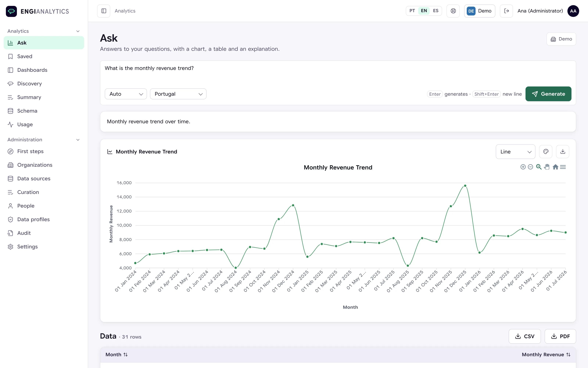Open the Portugal dropdown
588x368 pixels.
pyautogui.click(x=178, y=94)
